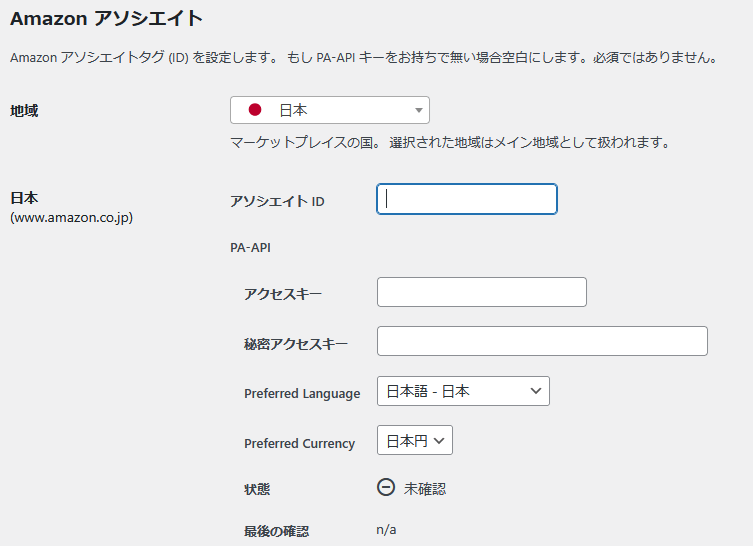The height and width of the screenshot is (546, 753).
Task: Select the n/a last-check value
Action: 386,530
